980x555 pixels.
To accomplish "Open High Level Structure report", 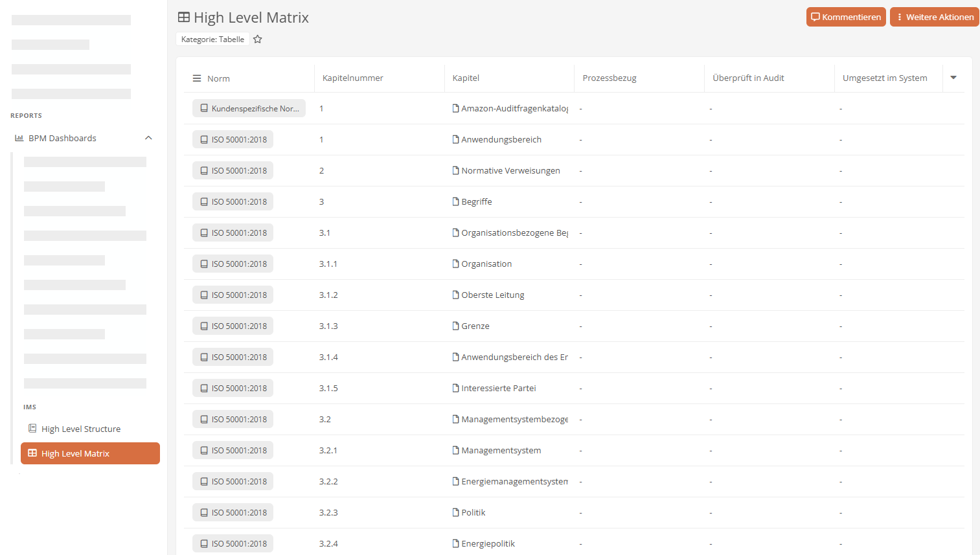I will [x=81, y=429].
